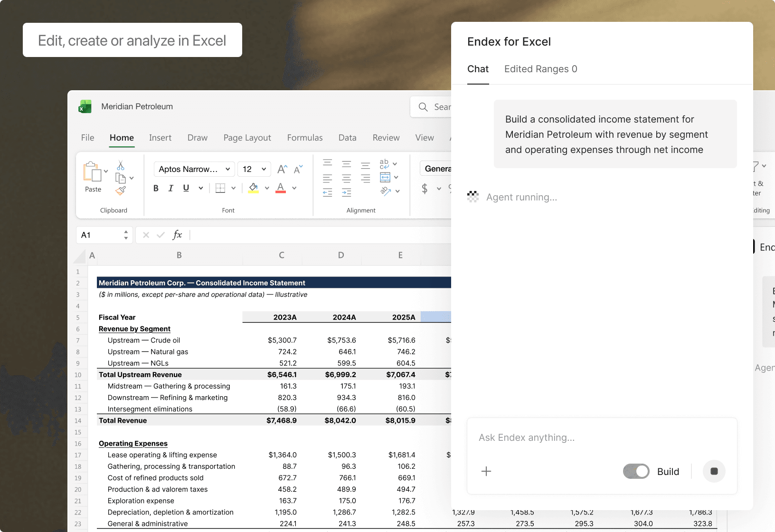Expand font color dropdown arrow
This screenshot has height=532, width=775.
tap(294, 188)
